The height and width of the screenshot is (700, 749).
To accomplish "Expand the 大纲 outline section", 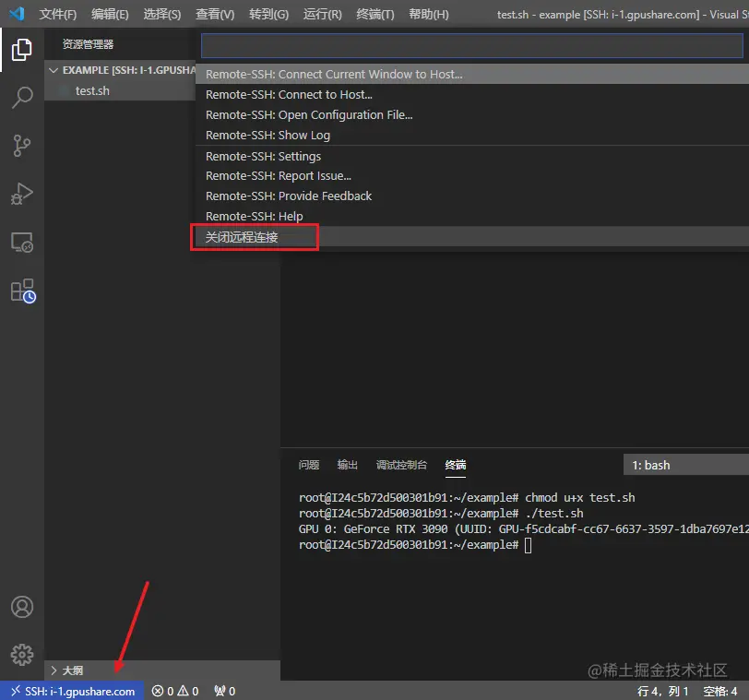I will click(162, 670).
